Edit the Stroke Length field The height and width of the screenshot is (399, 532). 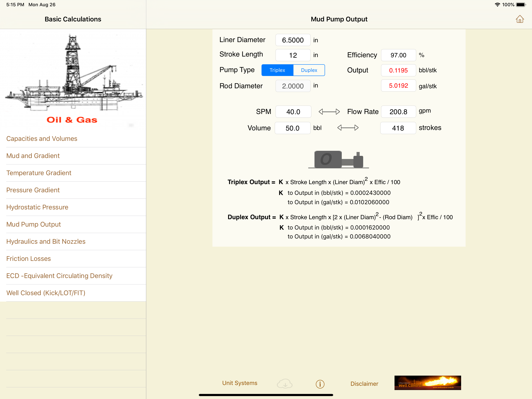293,55
